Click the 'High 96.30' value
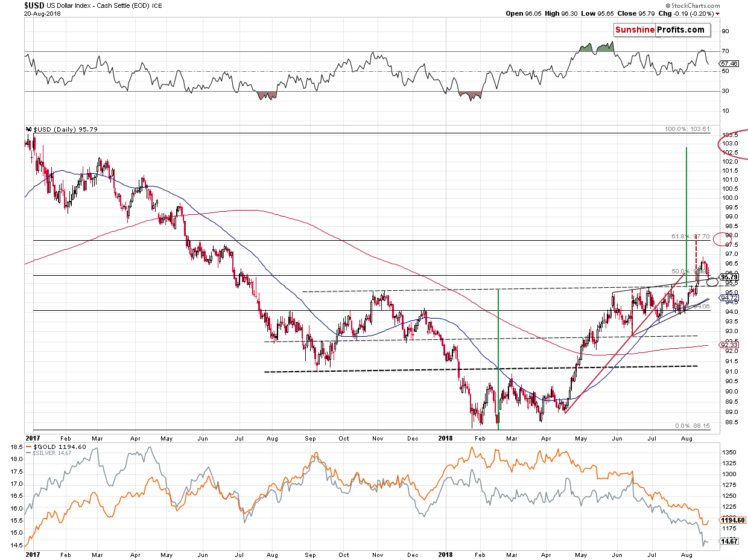 560,13
